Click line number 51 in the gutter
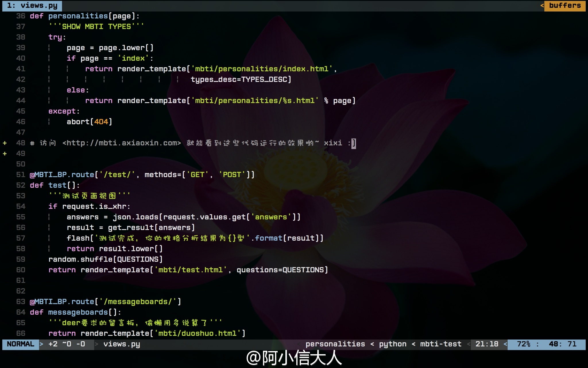Viewport: 588px width, 368px height. pos(21,175)
